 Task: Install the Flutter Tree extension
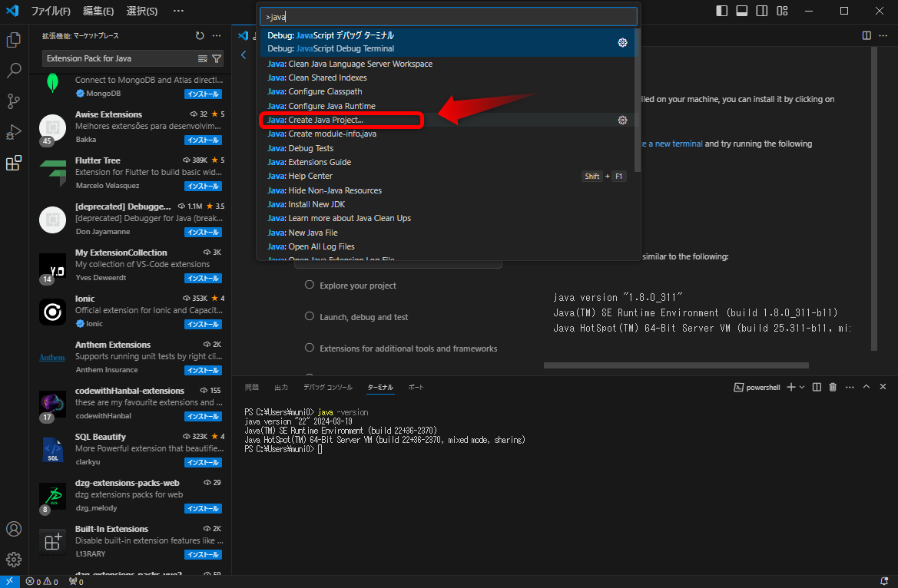[x=204, y=186]
